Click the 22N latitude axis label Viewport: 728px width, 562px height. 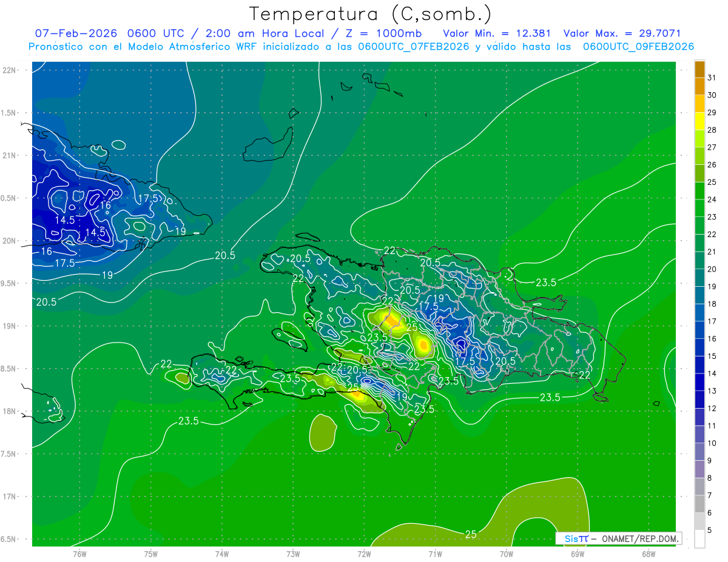[11, 70]
